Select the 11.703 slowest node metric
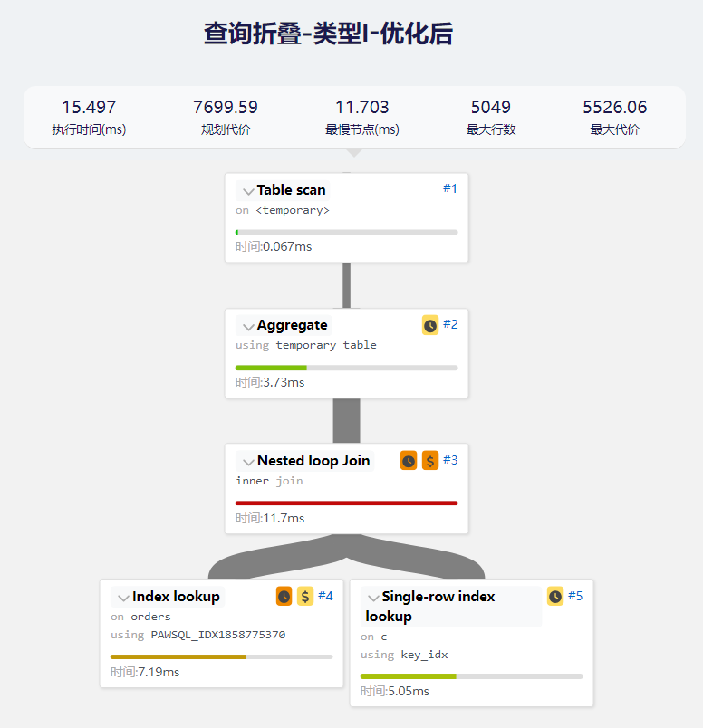Image resolution: width=703 pixels, height=728 pixels. [x=362, y=108]
